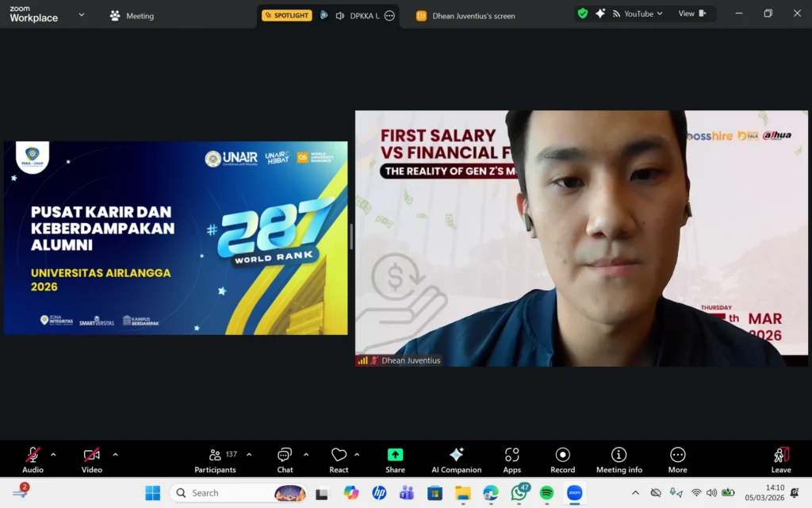Open the Apps panel
Screen dimensions: 812x508
pyautogui.click(x=511, y=460)
